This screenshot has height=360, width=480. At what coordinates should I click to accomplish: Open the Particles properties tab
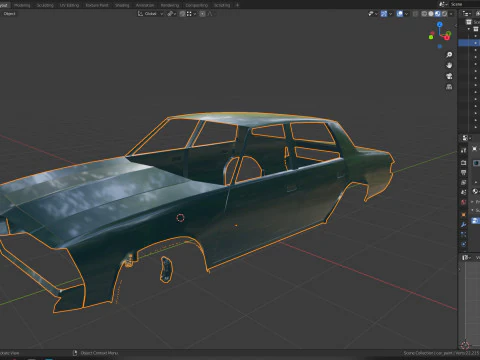[463, 235]
